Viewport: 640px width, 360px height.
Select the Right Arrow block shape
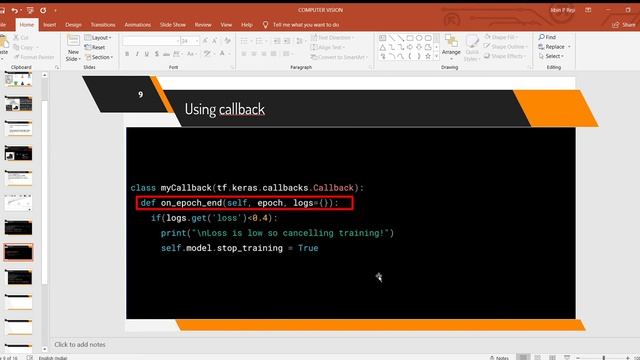(x=409, y=47)
